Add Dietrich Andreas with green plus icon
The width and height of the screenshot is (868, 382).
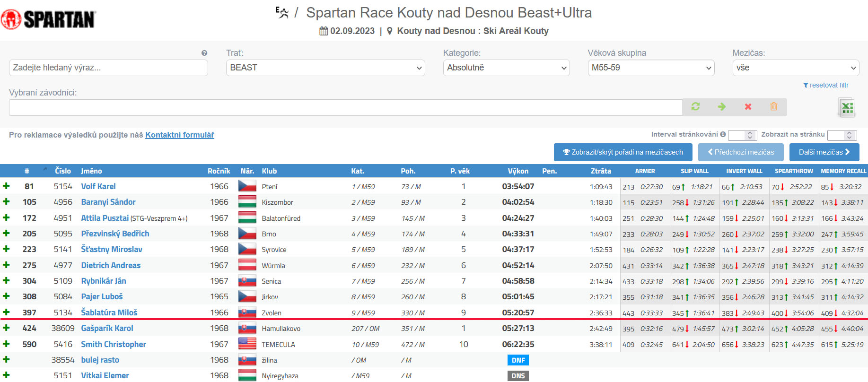pyautogui.click(x=6, y=265)
